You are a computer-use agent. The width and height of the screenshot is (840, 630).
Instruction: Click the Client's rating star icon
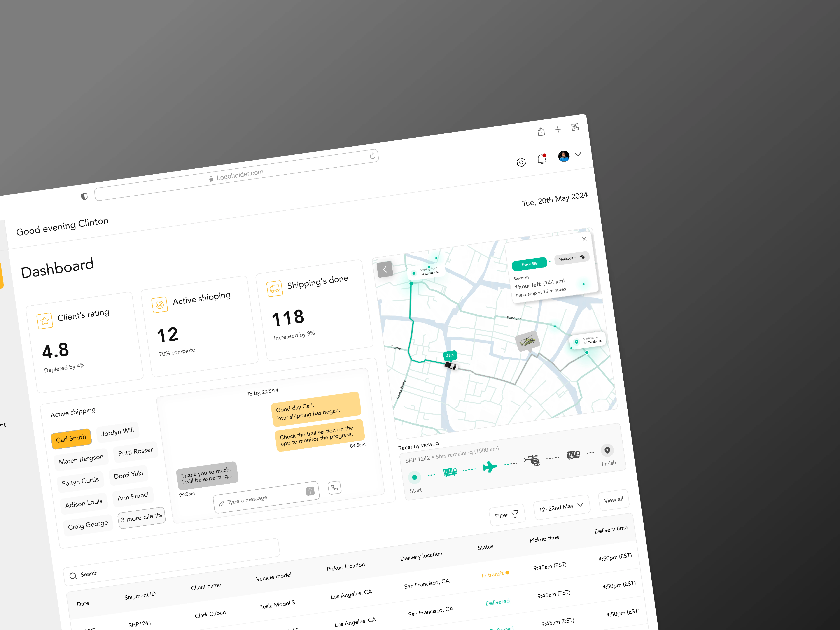tap(45, 321)
